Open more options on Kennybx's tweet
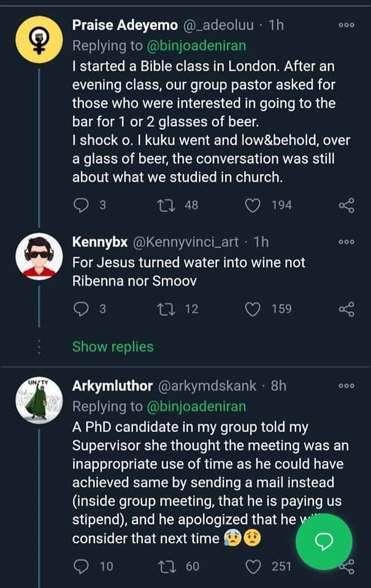This screenshot has height=588, width=371. [x=346, y=242]
